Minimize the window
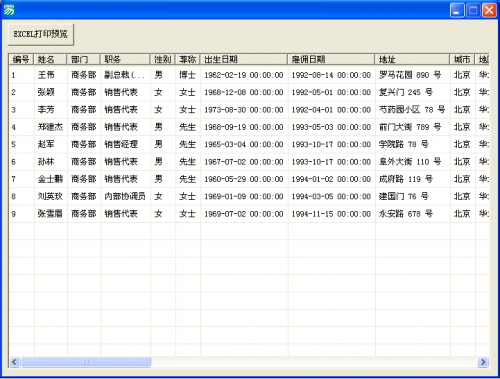500x379 pixels. point(457,10)
